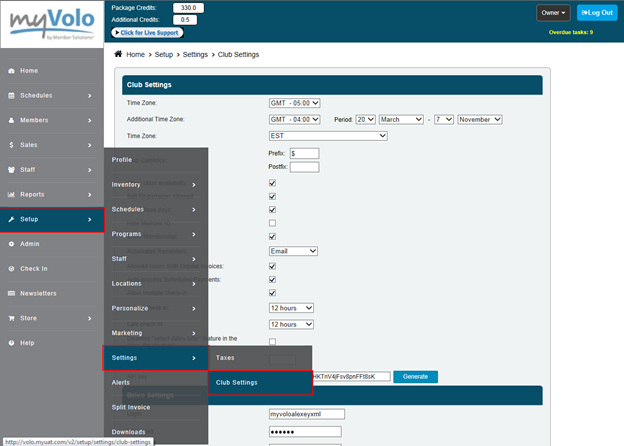Click the Help question mark icon
This screenshot has height=446, width=624.
pos(10,343)
